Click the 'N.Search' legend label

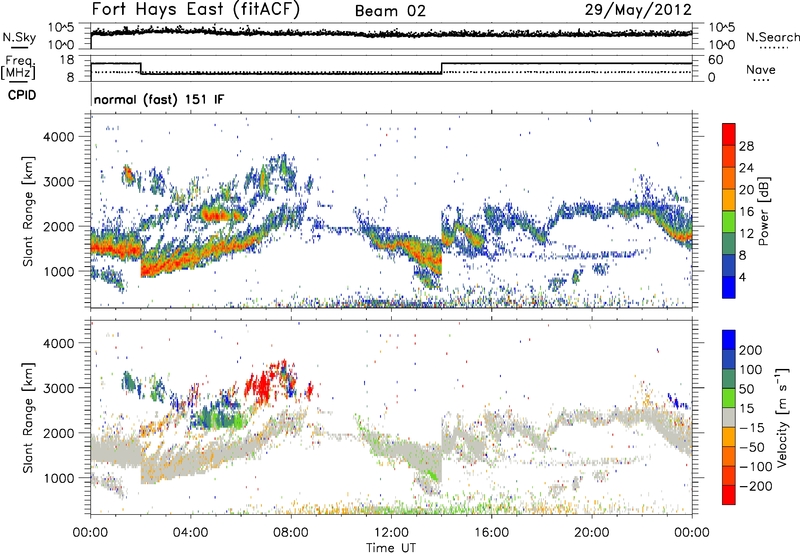tap(773, 37)
